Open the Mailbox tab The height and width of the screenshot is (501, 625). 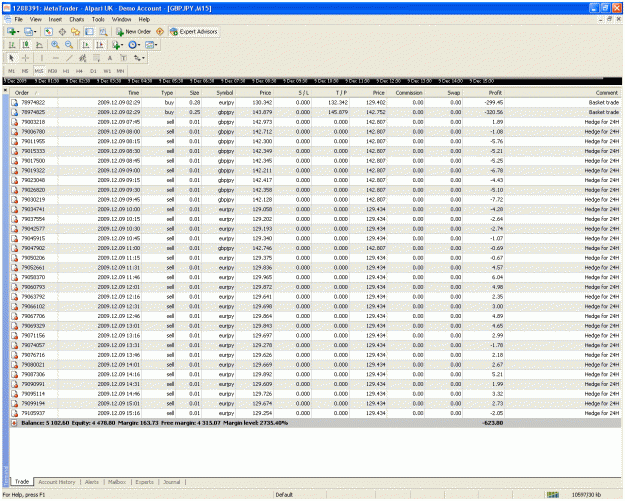click(x=117, y=482)
